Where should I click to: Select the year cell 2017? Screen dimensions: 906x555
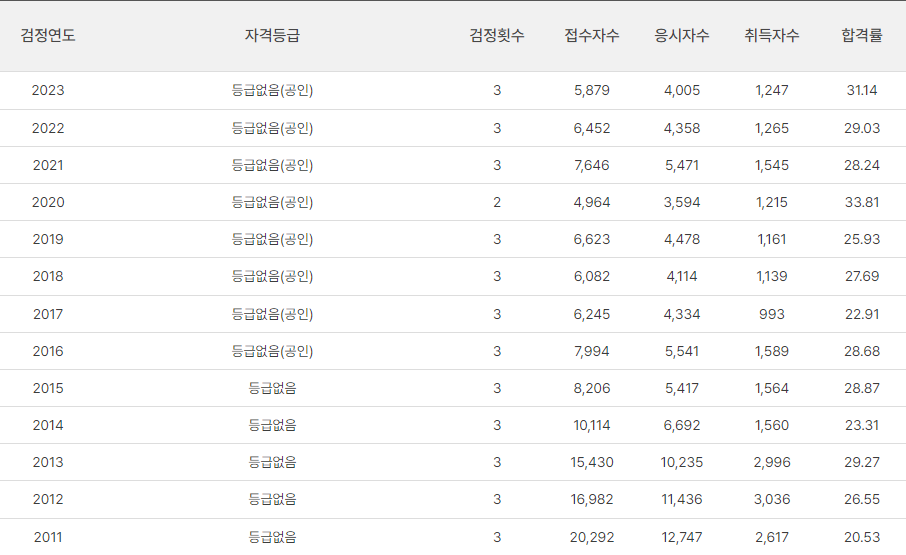click(x=48, y=314)
